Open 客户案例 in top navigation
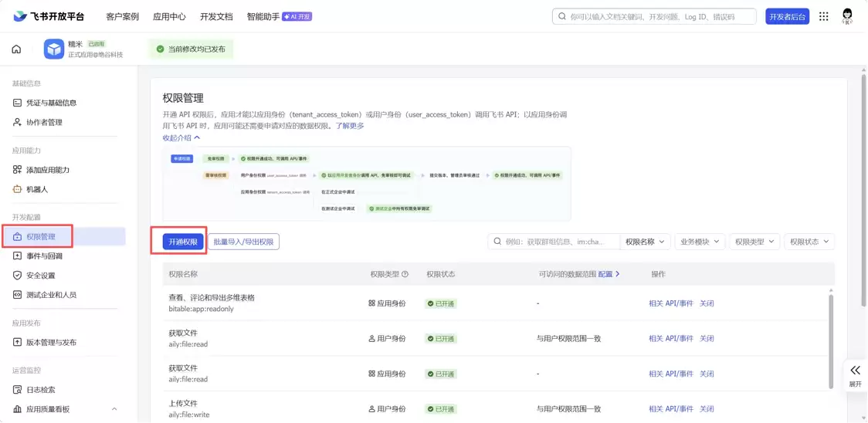The width and height of the screenshot is (868, 423). pyautogui.click(x=122, y=17)
